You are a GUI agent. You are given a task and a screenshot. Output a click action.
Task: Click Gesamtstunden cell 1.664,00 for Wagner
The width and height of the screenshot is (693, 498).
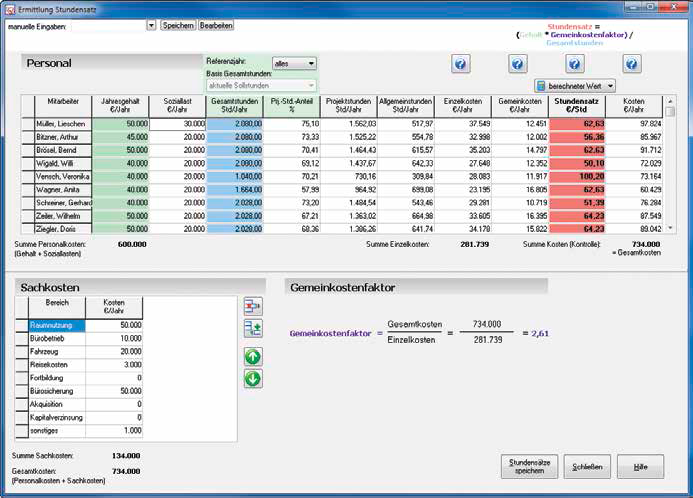point(235,190)
